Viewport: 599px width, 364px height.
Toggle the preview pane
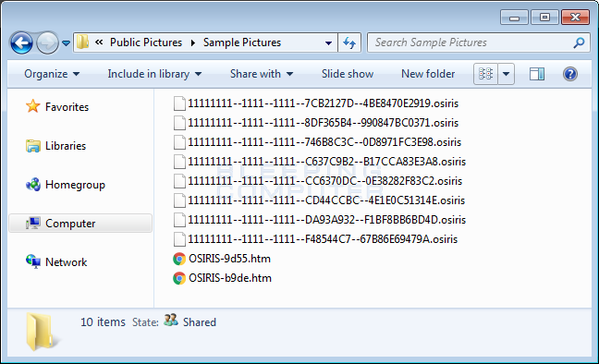(x=537, y=74)
